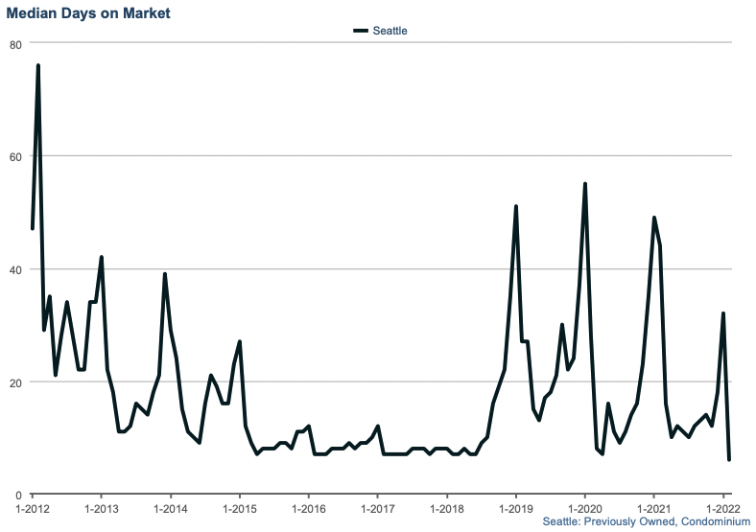
Task: Click the 1-2016 x-axis label
Action: click(308, 509)
